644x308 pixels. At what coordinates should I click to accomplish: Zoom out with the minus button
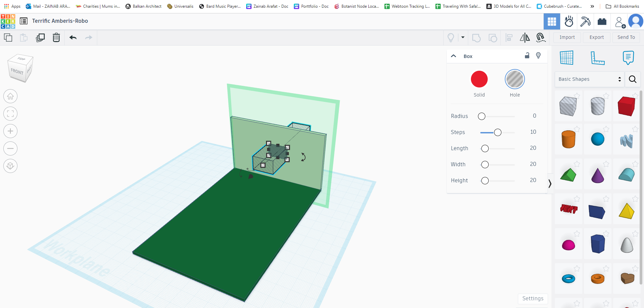point(10,149)
